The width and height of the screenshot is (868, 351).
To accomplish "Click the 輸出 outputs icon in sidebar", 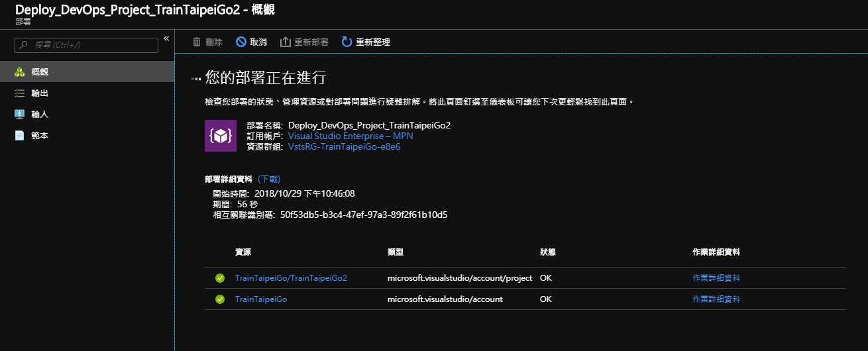I will tap(20, 93).
